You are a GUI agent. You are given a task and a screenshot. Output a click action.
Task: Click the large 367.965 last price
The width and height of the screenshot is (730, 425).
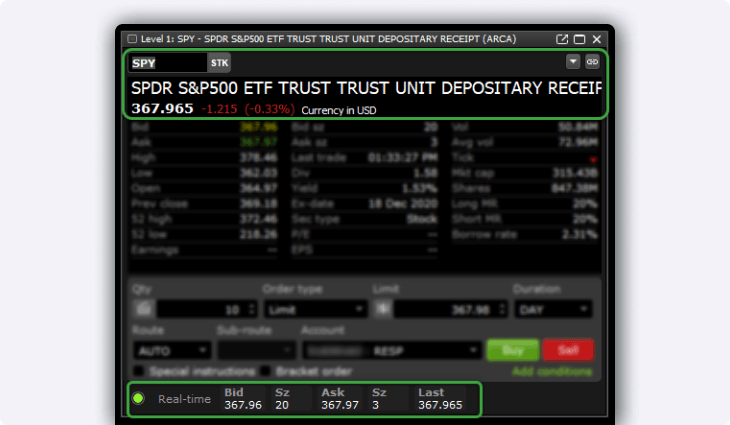pos(162,108)
